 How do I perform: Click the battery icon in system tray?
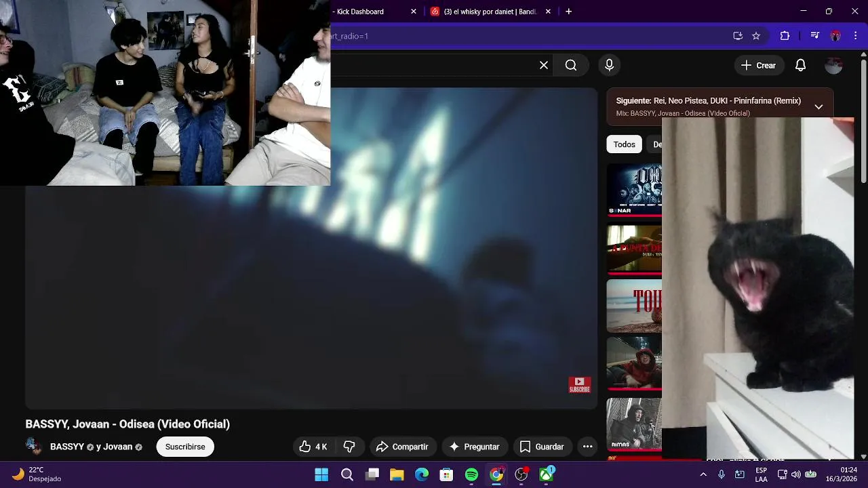pyautogui.click(x=810, y=474)
